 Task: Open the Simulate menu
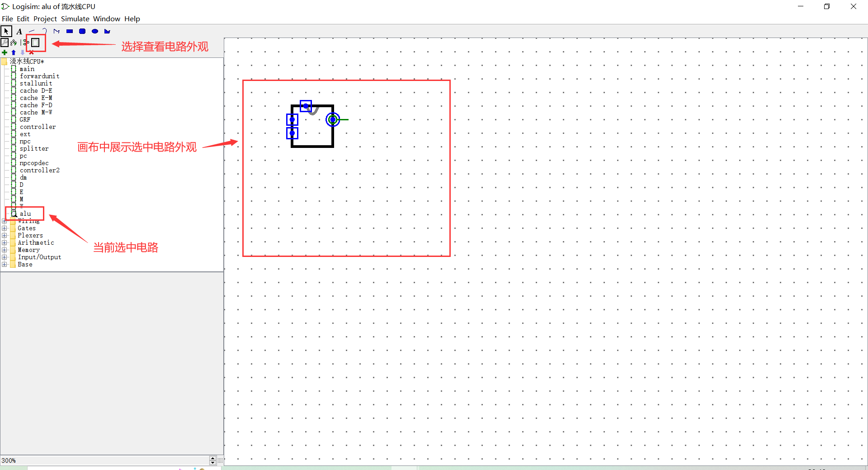[75, 19]
